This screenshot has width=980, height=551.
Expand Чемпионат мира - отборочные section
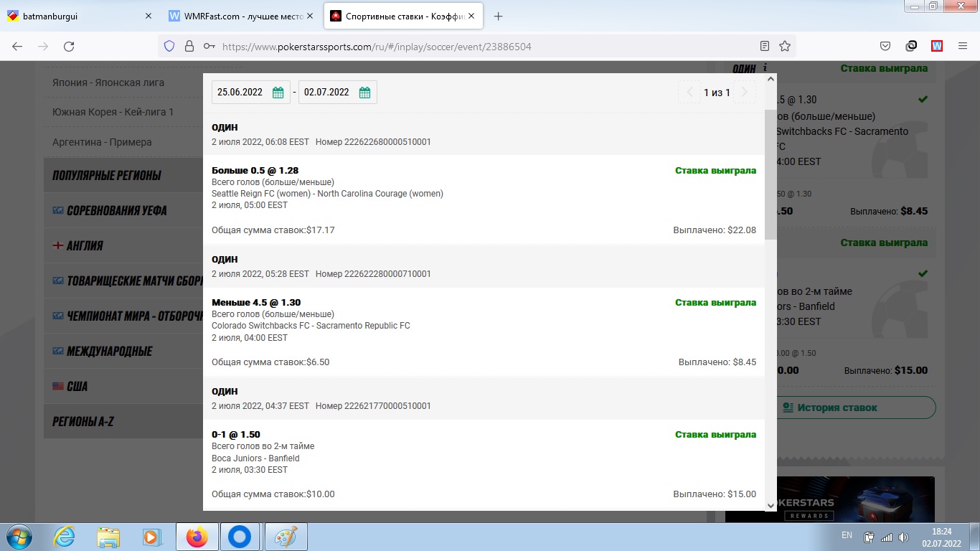[123, 316]
